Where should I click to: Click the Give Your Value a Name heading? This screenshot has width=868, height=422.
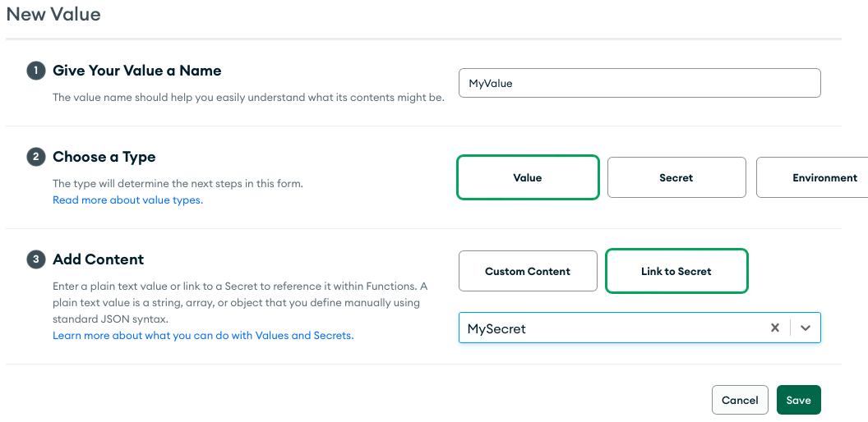coord(136,71)
